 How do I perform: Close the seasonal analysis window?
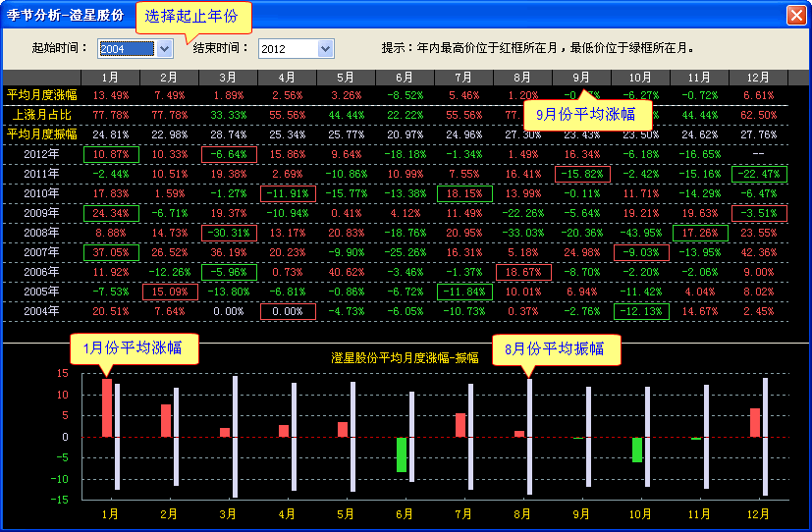795,15
